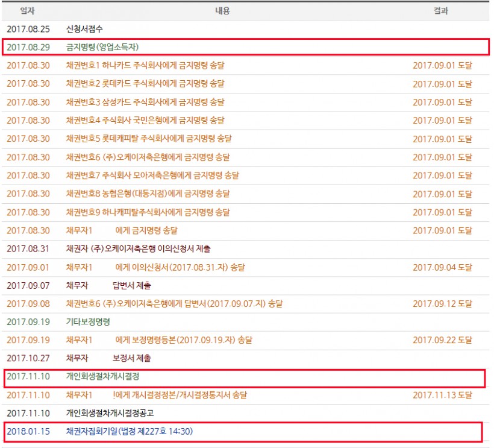494x448 pixels.
Task: Select the 금지명령(영업소득자) entry
Action: pyautogui.click(x=102, y=47)
